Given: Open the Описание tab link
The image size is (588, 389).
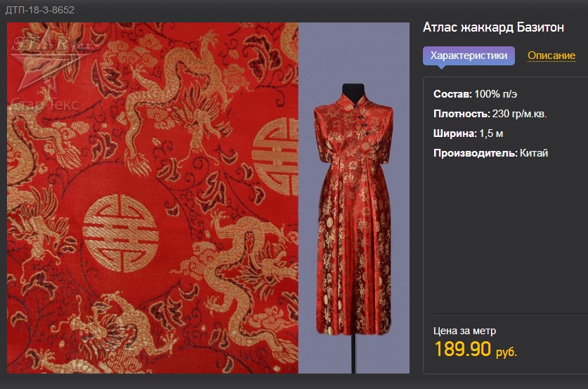Looking at the screenshot, I should click(551, 55).
